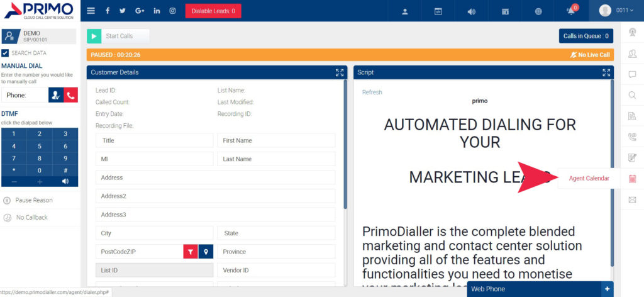Click dialpad key 0
Screen dimensions: 644x297
click(x=40, y=171)
